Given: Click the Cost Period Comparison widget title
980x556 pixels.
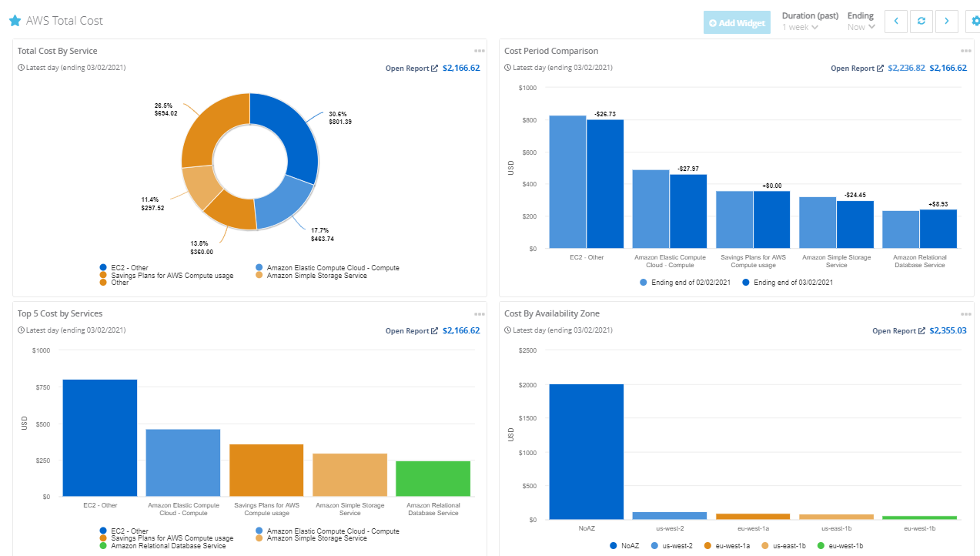Looking at the screenshot, I should click(x=551, y=51).
